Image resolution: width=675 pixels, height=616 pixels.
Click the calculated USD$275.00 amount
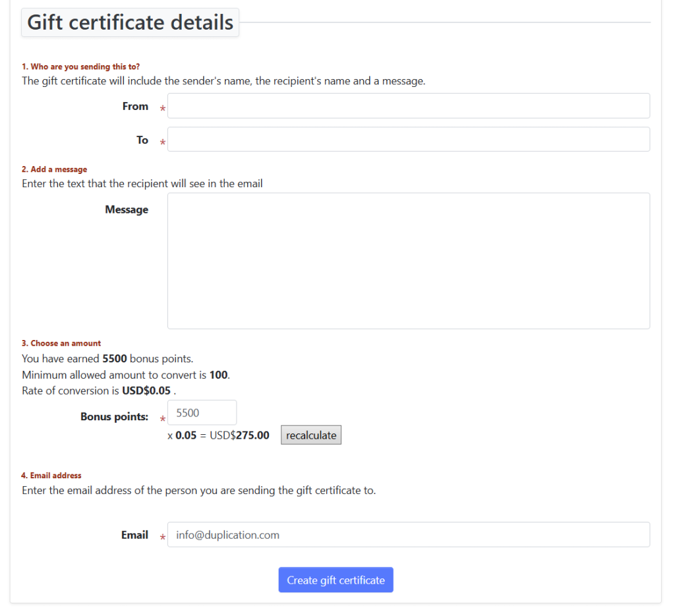pos(239,435)
